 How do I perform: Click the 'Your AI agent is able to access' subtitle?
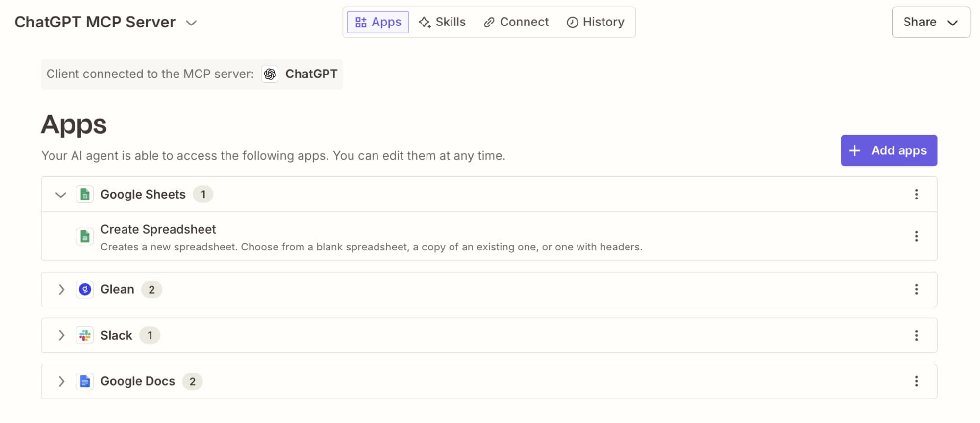coord(273,156)
